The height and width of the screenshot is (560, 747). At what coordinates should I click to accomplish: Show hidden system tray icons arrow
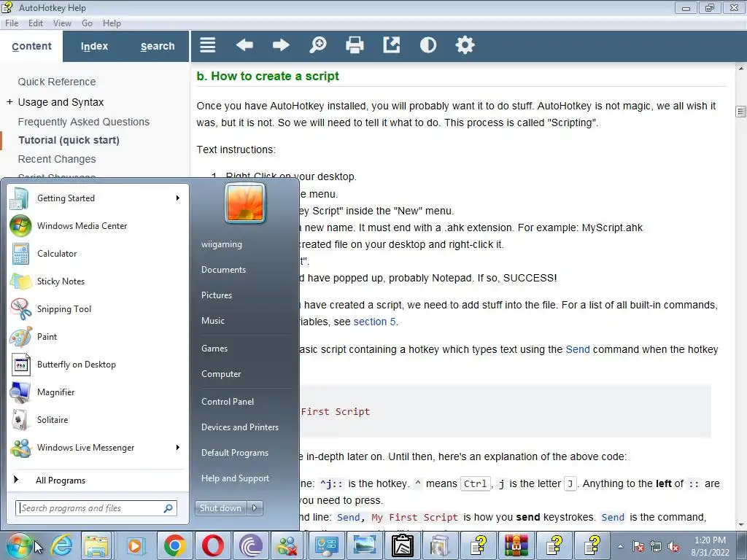point(620,546)
